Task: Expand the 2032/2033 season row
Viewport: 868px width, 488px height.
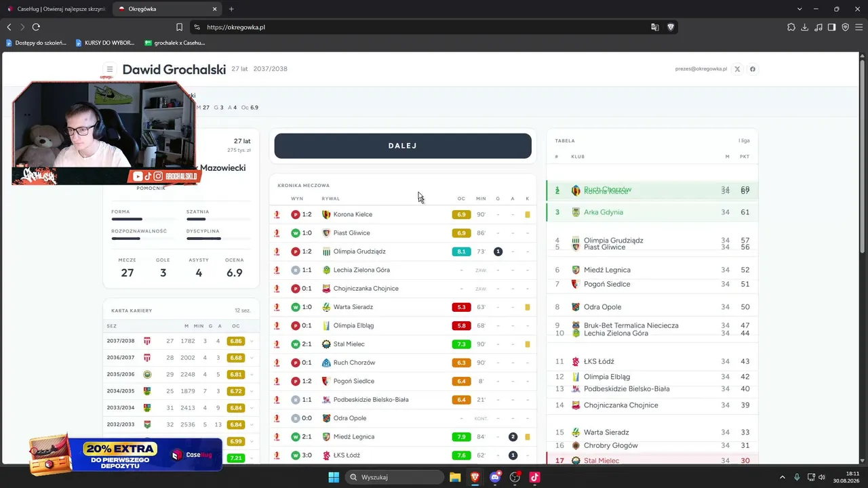Action: tap(252, 424)
